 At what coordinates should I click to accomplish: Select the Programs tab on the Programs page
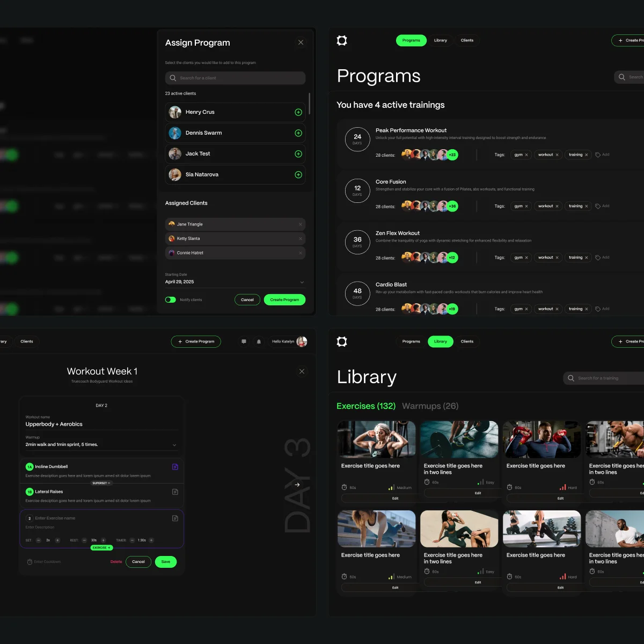click(x=411, y=40)
